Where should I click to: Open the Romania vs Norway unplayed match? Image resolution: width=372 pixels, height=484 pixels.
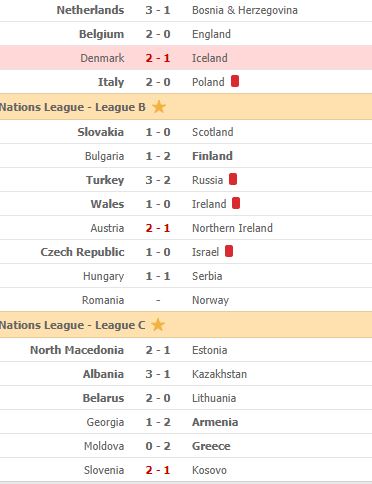(x=158, y=300)
